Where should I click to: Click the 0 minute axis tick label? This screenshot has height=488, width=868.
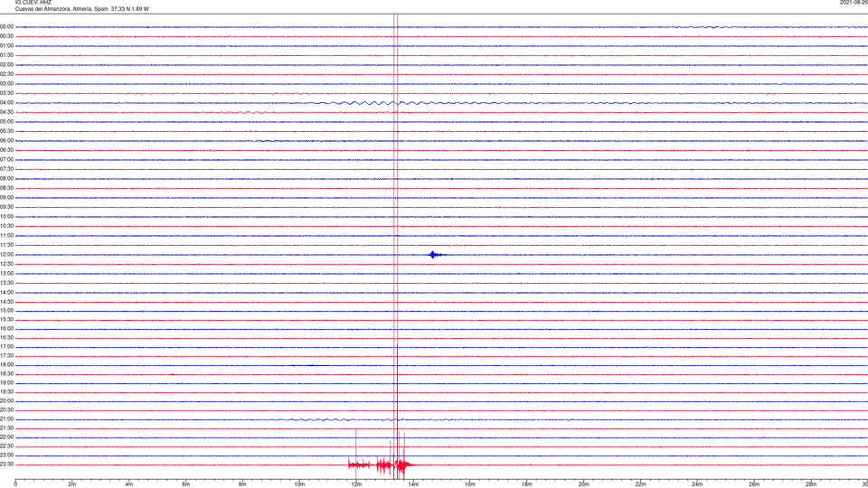pyautogui.click(x=15, y=484)
